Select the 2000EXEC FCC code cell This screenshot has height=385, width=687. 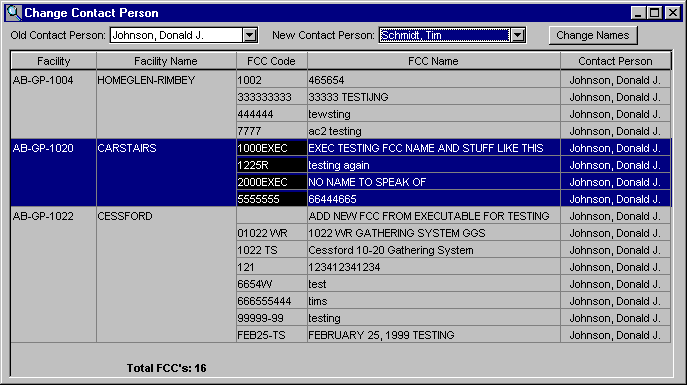click(272, 182)
